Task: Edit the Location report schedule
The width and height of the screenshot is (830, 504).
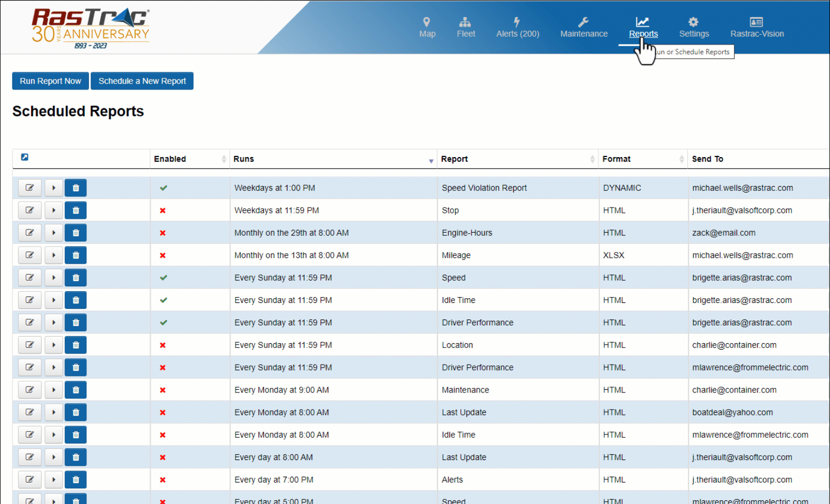Action: tap(29, 345)
